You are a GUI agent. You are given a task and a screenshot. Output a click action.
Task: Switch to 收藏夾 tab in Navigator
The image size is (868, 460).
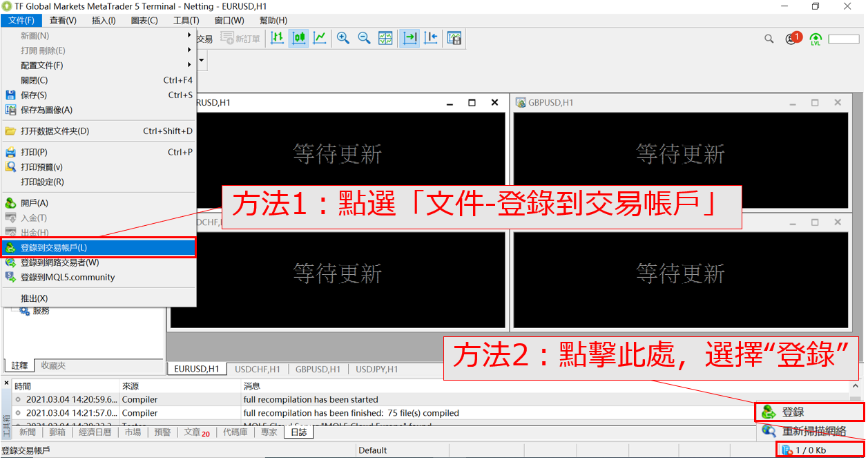tap(53, 365)
